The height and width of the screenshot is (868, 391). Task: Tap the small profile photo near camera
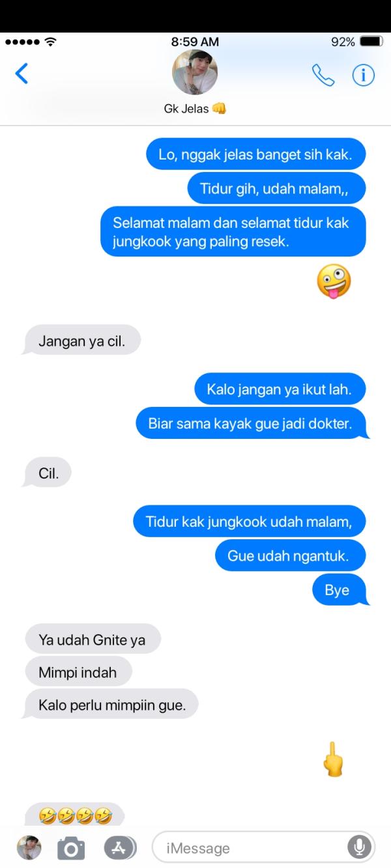(29, 848)
